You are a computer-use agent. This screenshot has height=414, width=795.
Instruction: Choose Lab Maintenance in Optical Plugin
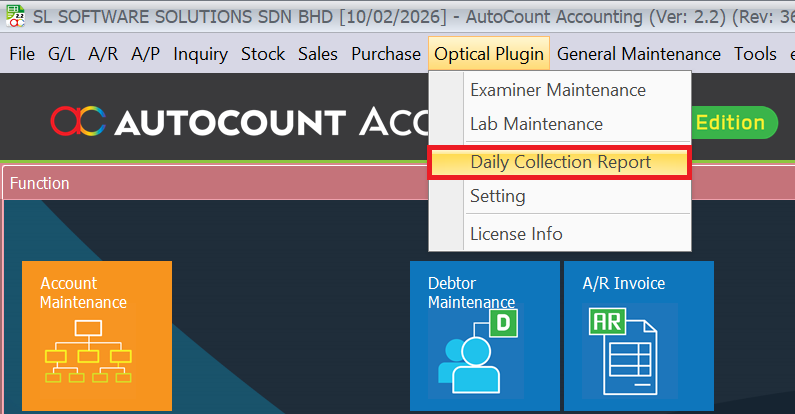click(x=536, y=124)
